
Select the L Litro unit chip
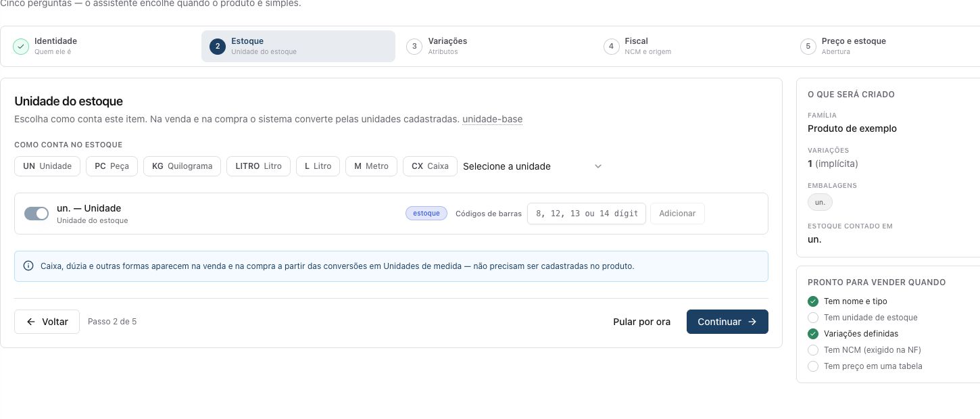pos(318,166)
